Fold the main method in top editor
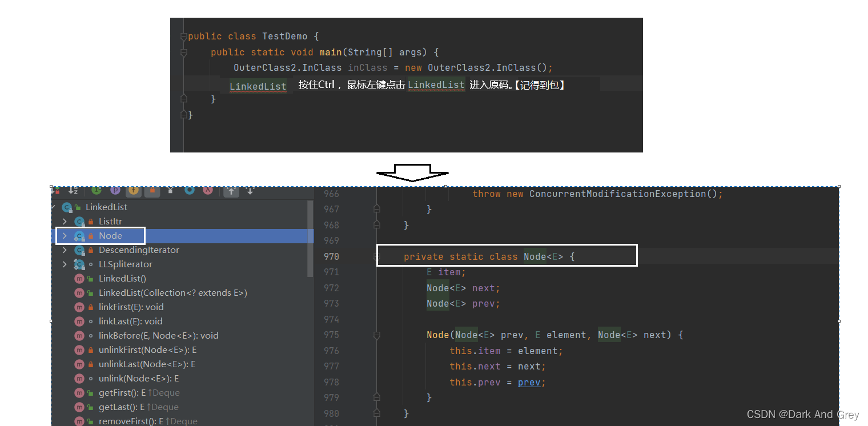Image resolution: width=868 pixels, height=426 pixels. (183, 53)
